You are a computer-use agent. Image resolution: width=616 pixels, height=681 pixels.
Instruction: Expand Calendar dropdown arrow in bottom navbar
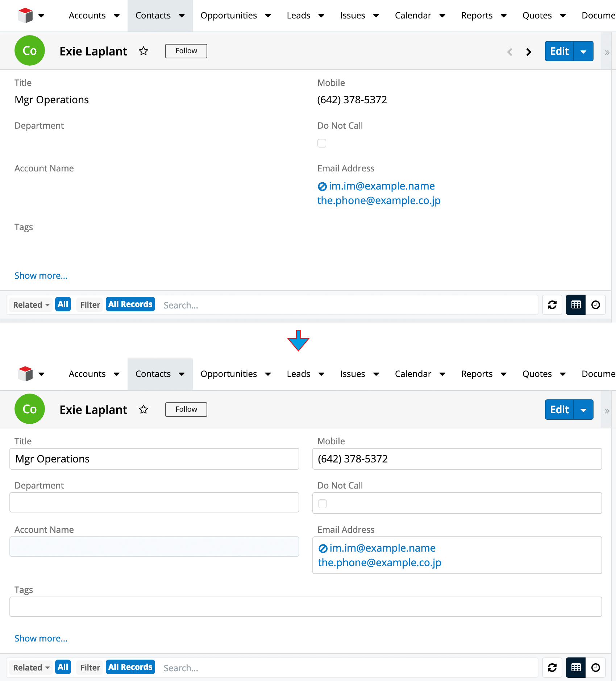click(442, 374)
